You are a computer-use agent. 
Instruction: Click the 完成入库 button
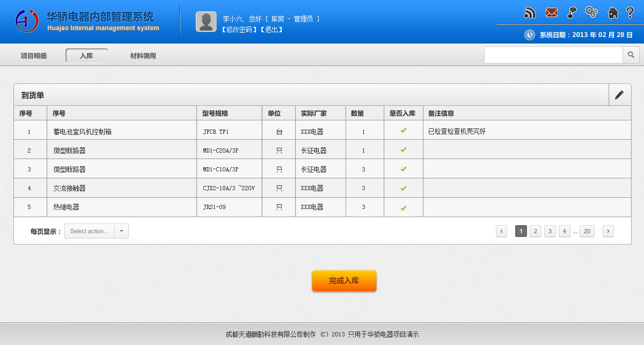344,281
